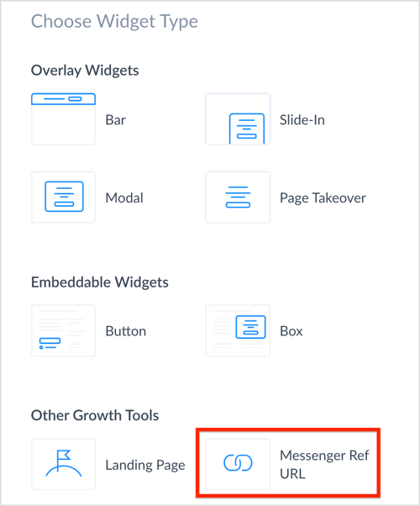Select the Bar widget icon
420x506 pixels.
[x=63, y=119]
